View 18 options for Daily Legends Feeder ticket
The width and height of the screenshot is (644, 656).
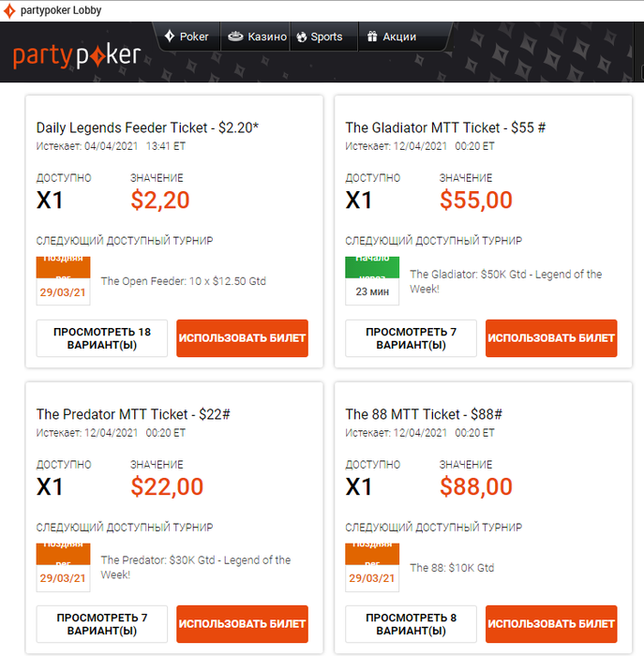click(x=101, y=338)
